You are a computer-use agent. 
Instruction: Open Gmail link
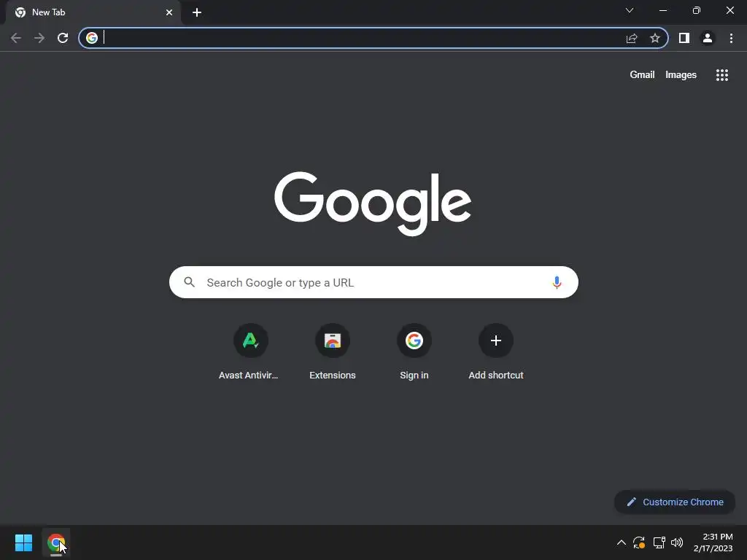coord(642,75)
